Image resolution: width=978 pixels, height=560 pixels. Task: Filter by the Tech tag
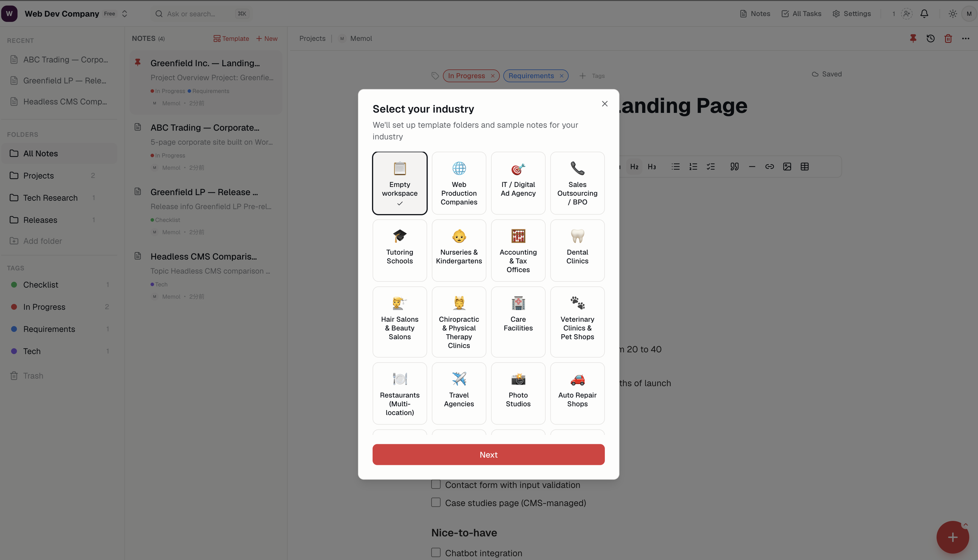click(60, 351)
